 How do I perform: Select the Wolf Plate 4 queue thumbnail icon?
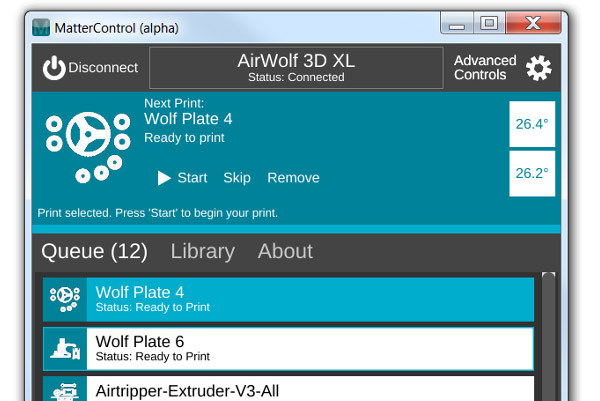pyautogui.click(x=65, y=300)
